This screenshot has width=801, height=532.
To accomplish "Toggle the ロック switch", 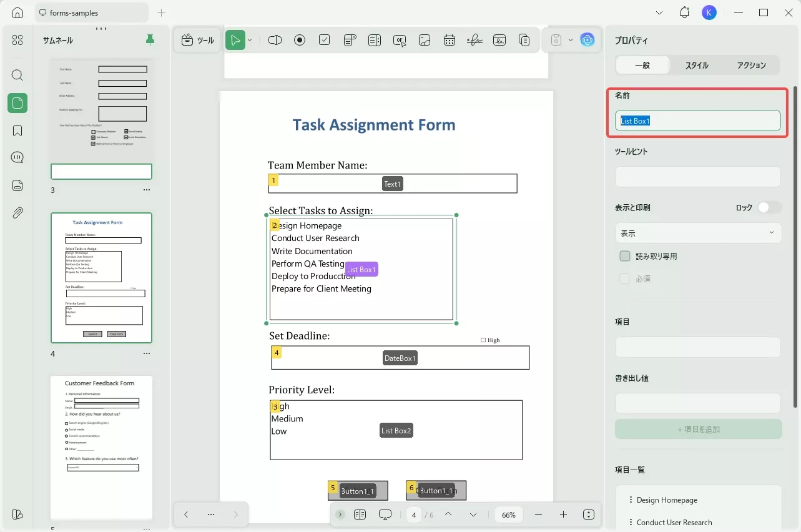I will [769, 207].
